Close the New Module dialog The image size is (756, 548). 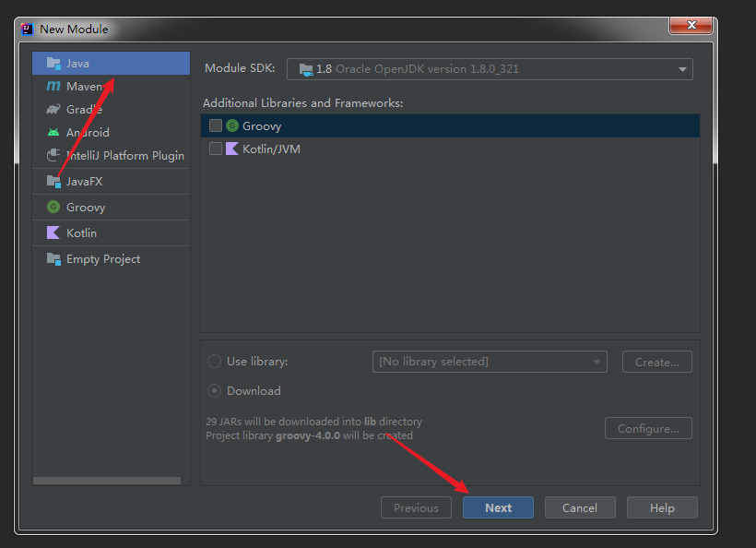click(x=691, y=25)
